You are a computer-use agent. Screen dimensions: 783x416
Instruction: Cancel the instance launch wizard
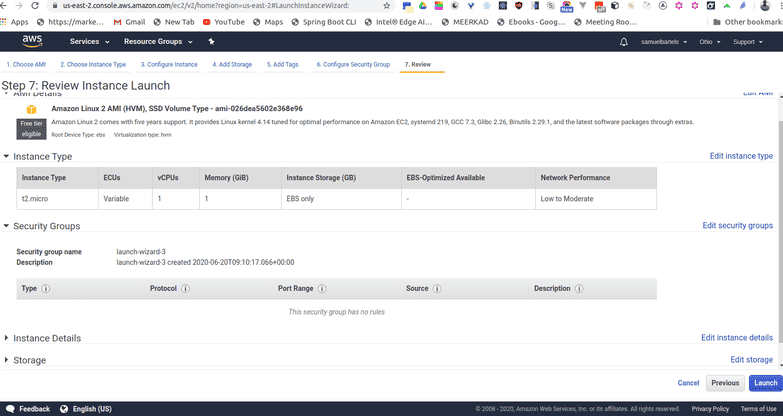pyautogui.click(x=688, y=383)
